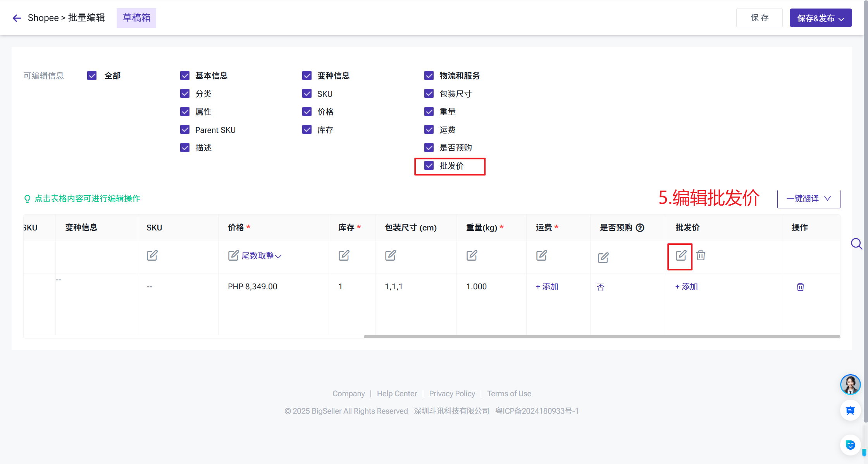Delete the product row via 操作 trash icon

[800, 287]
